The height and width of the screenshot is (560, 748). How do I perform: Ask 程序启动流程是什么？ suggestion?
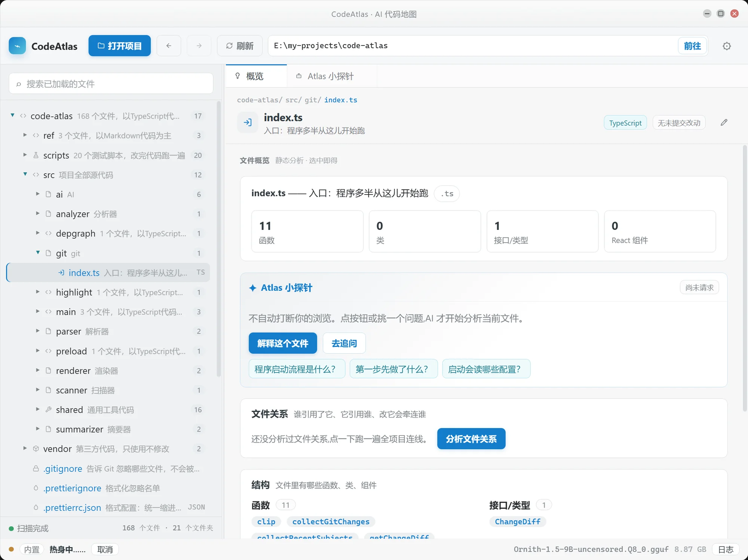(x=297, y=369)
